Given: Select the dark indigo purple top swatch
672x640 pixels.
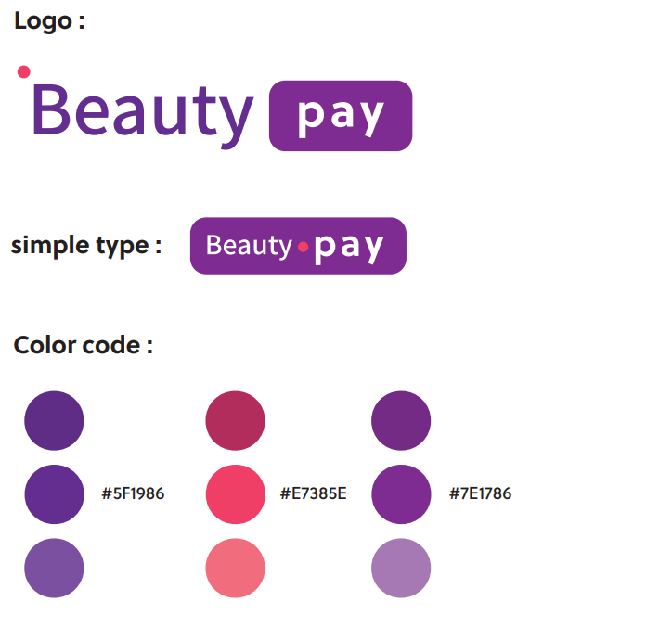Looking at the screenshot, I should pos(54,421).
